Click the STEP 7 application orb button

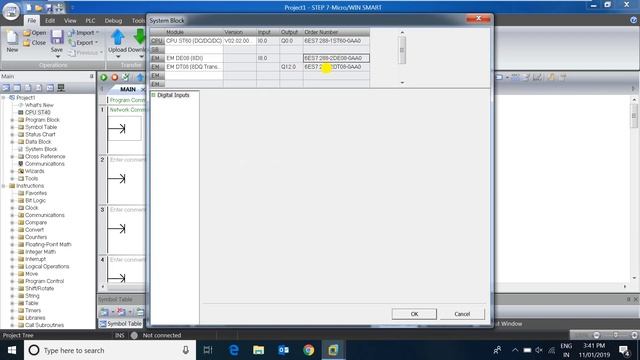point(11,11)
